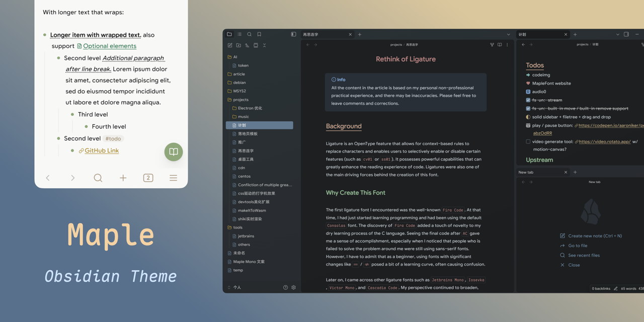Open tab list dropdown in main pane
The height and width of the screenshot is (322, 644).
(x=509, y=35)
